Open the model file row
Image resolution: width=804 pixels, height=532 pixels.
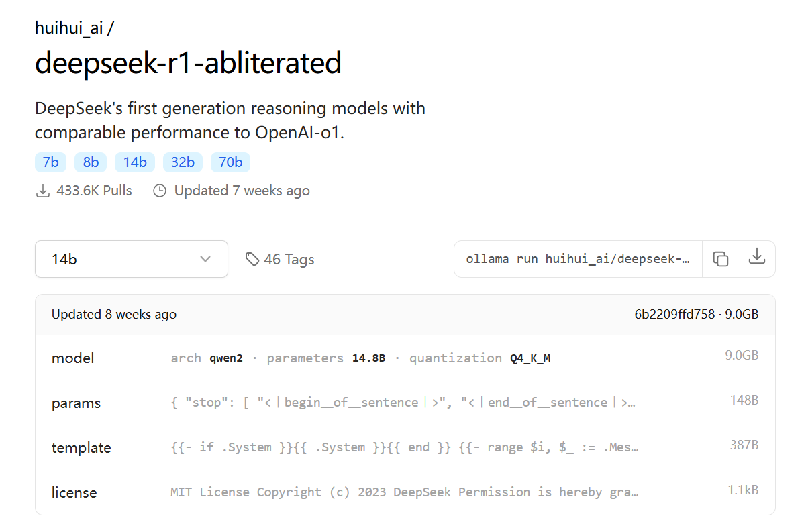tap(405, 358)
